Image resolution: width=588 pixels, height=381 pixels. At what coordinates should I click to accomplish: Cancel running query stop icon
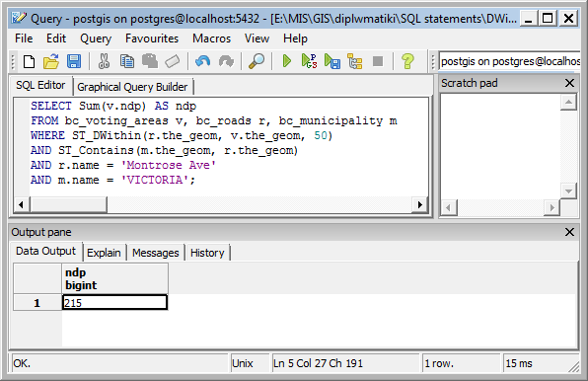378,61
